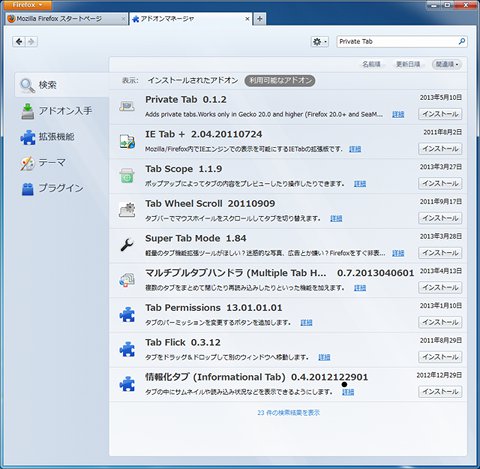
Task: Select the Tab Flick 0.3.12 title
Action: coord(183,342)
